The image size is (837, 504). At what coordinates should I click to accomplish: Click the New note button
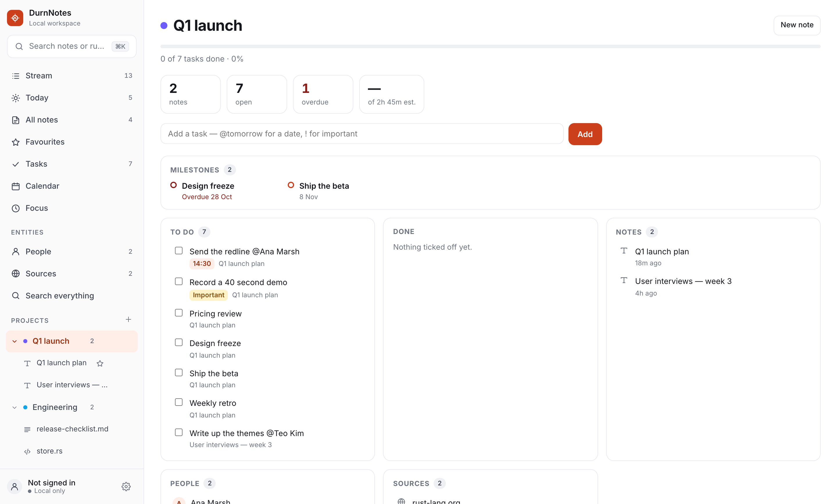click(x=797, y=25)
